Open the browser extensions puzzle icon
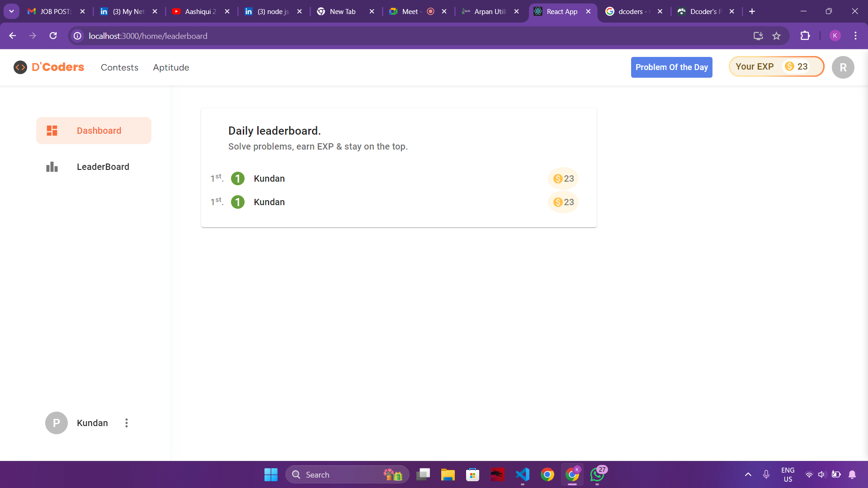This screenshot has width=868, height=488. click(x=805, y=36)
